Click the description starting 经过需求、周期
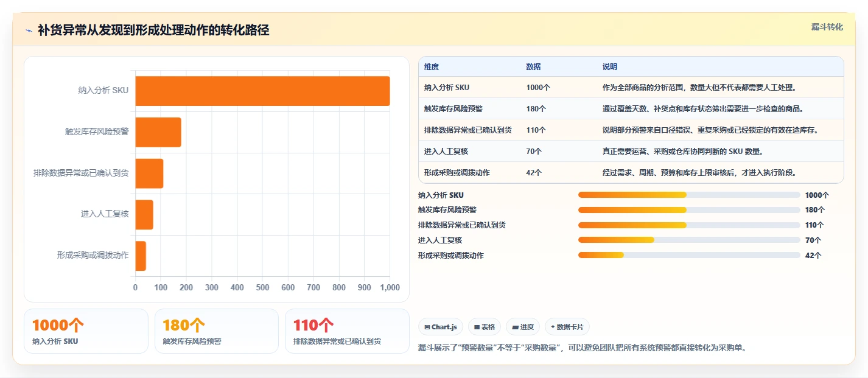 pos(699,173)
